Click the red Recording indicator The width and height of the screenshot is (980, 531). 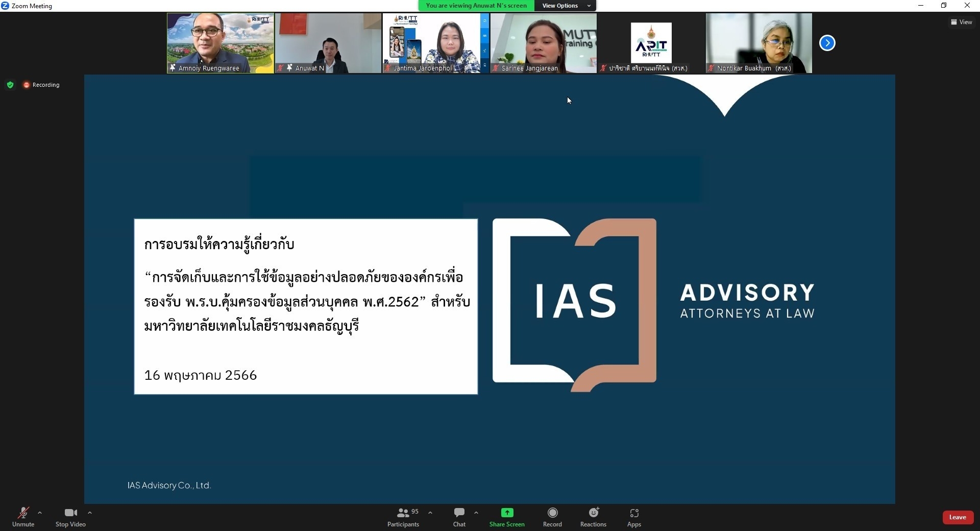click(x=41, y=85)
